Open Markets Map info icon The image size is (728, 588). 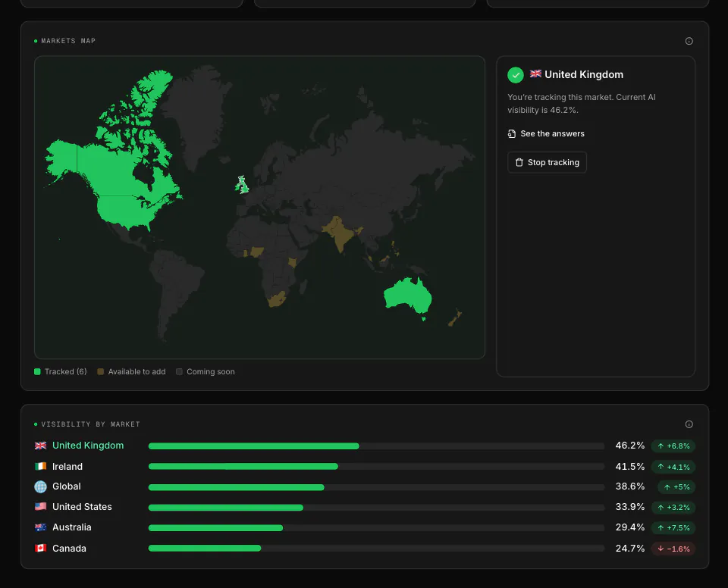click(689, 41)
